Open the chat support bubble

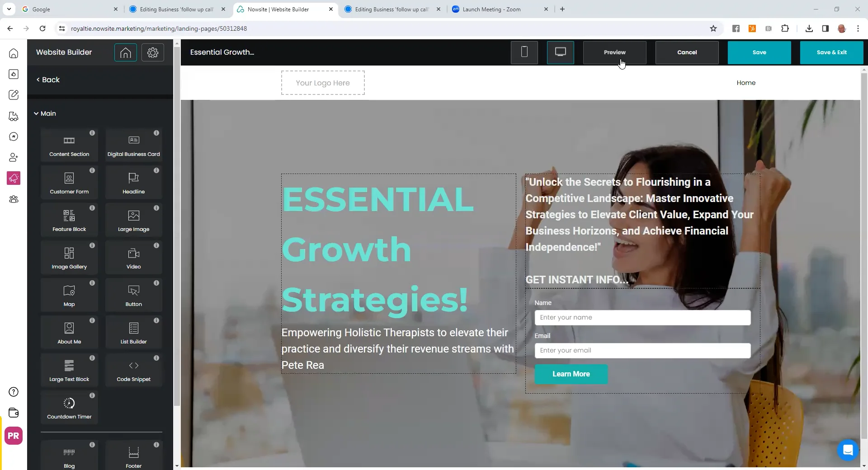tap(848, 450)
